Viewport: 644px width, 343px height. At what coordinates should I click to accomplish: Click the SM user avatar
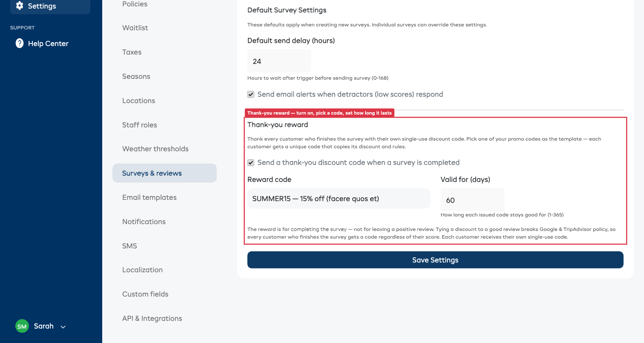pos(22,326)
